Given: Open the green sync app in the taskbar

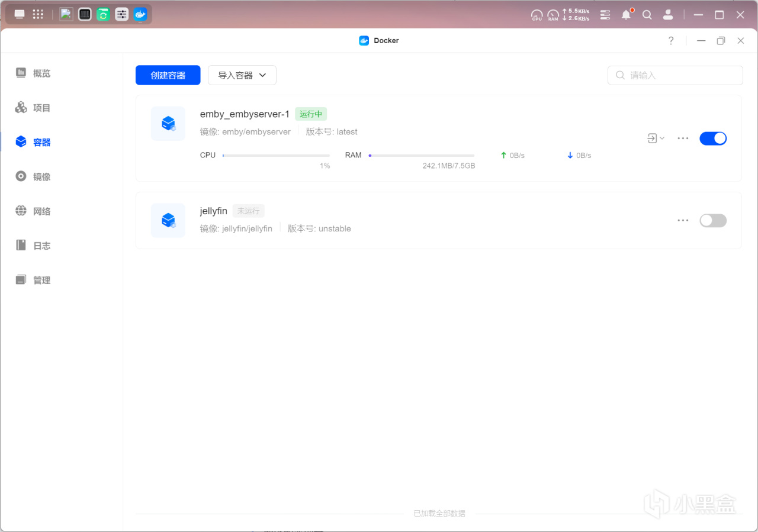Looking at the screenshot, I should point(103,14).
